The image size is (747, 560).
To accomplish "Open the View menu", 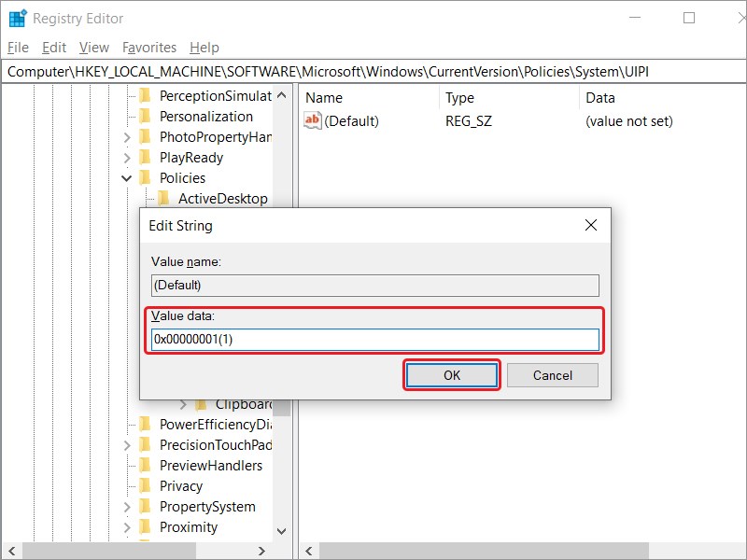I will point(94,48).
